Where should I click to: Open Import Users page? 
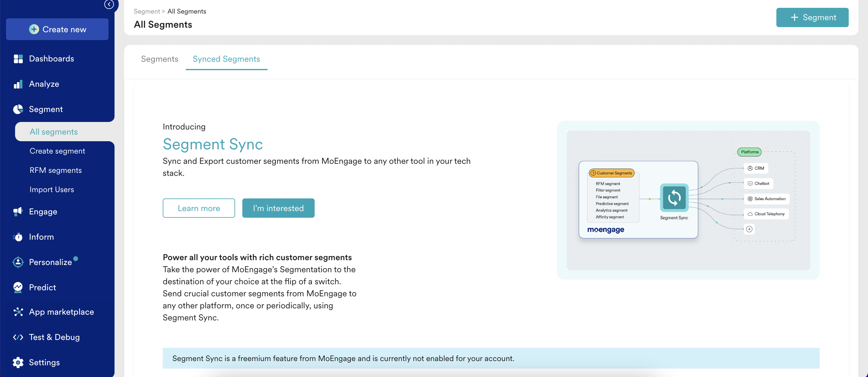52,189
